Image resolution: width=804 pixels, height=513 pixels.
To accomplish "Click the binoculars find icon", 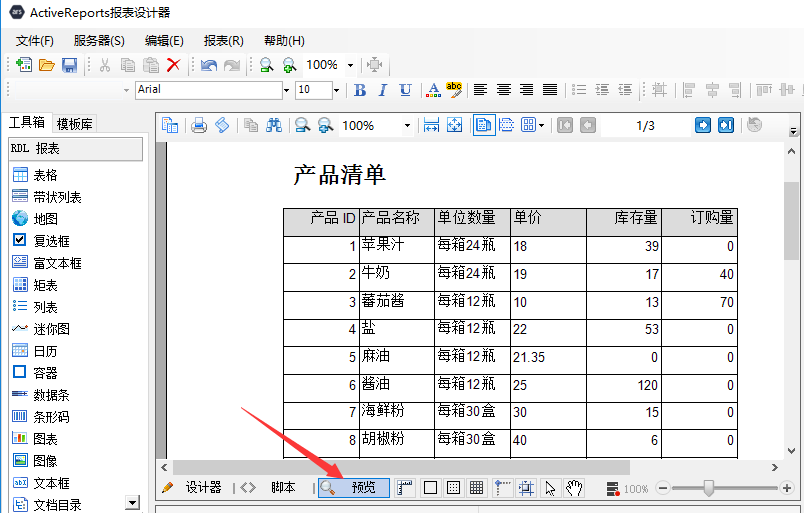I will coord(273,125).
